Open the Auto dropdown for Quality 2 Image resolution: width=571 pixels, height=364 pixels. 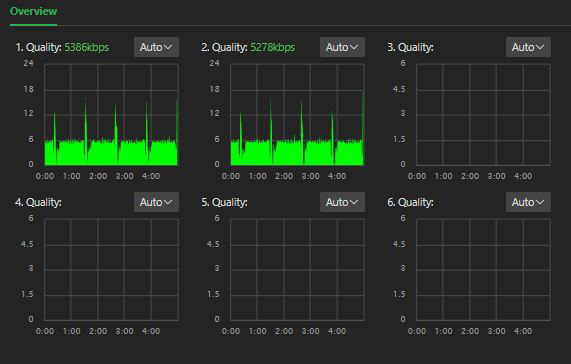[342, 47]
